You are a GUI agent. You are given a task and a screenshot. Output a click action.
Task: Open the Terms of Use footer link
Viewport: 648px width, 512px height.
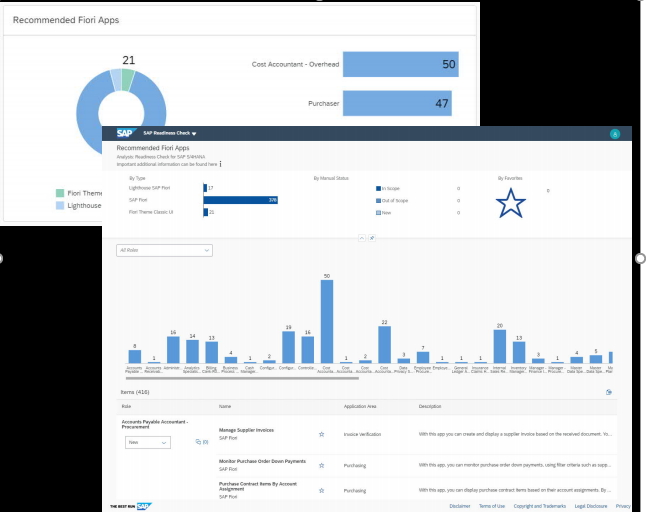(x=492, y=506)
